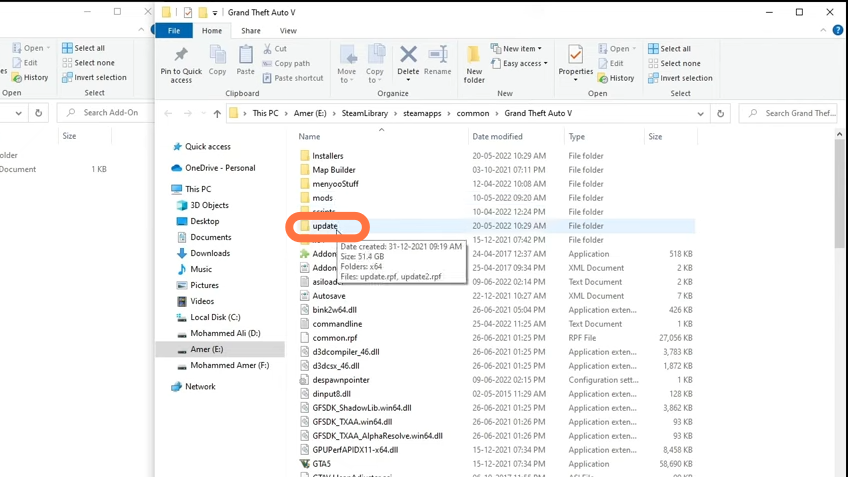This screenshot has height=477, width=848.
Task: Open the File tab
Action: (x=174, y=31)
